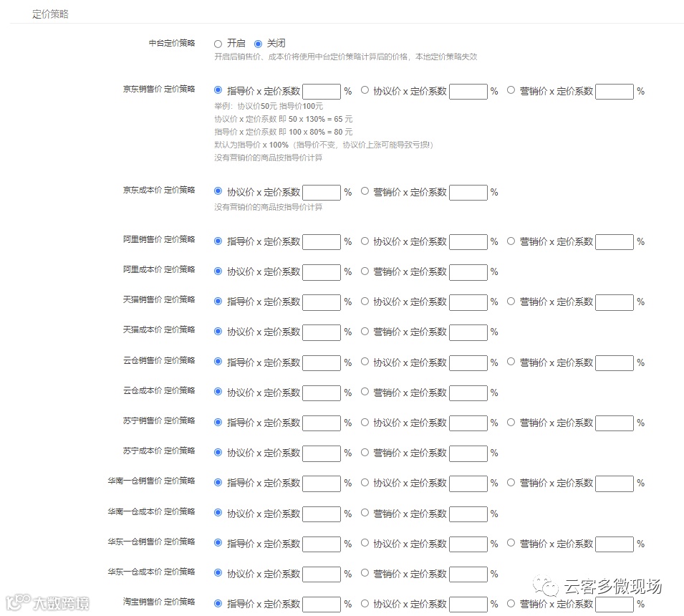
Task: Choose 营销价 radio in 华南一仓销售价 row
Action: point(511,483)
